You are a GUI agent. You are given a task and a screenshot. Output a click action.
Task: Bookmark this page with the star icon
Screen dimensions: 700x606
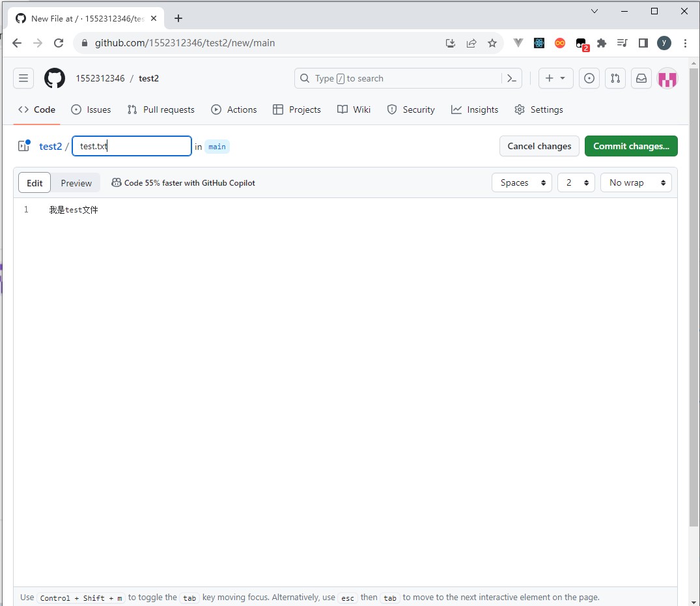pyautogui.click(x=492, y=43)
